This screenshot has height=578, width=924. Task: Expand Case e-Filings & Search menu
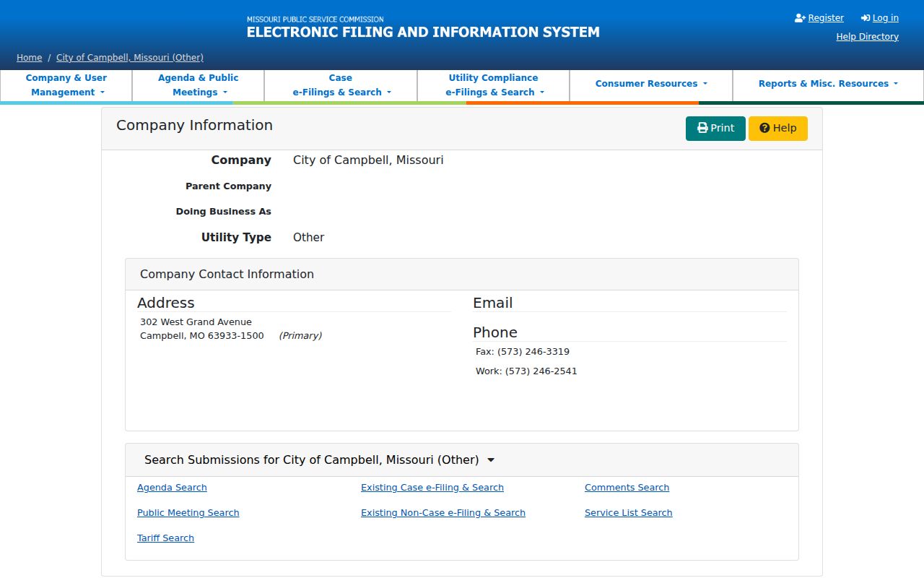point(341,85)
